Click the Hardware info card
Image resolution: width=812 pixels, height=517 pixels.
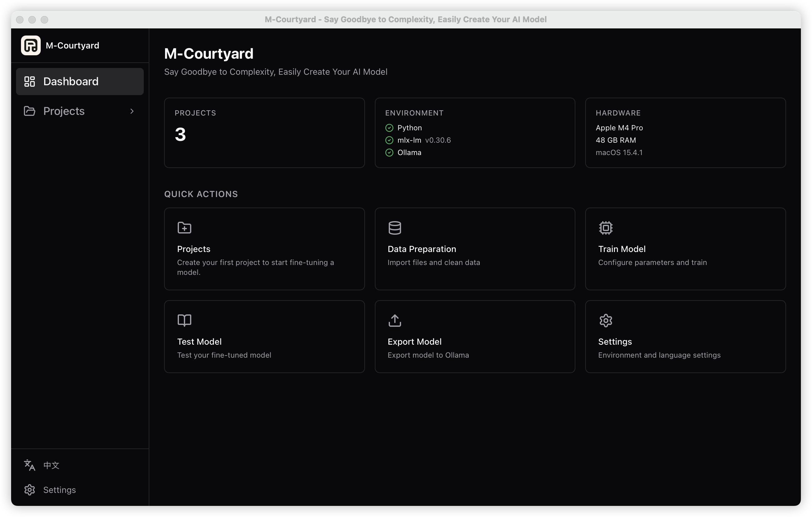[685, 132]
